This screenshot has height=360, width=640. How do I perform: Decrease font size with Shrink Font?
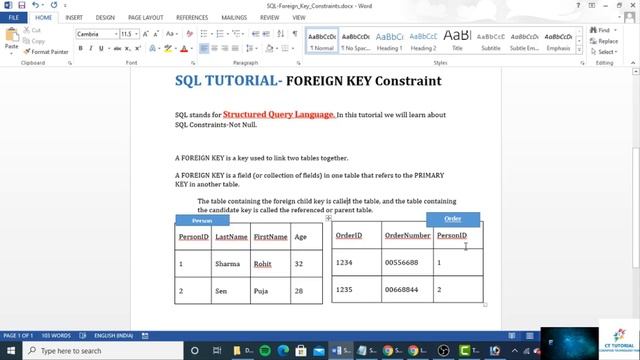pyautogui.click(x=156, y=34)
